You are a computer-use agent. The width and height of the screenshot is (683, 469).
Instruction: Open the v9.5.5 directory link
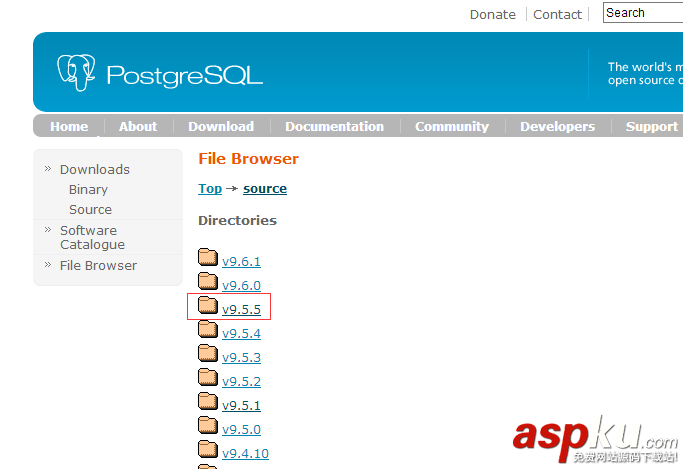click(241, 309)
